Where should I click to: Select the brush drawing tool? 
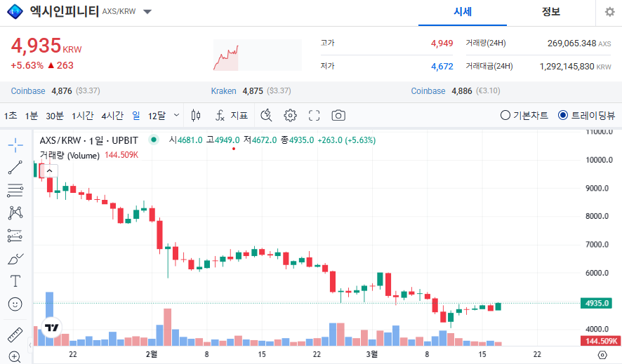click(15, 259)
